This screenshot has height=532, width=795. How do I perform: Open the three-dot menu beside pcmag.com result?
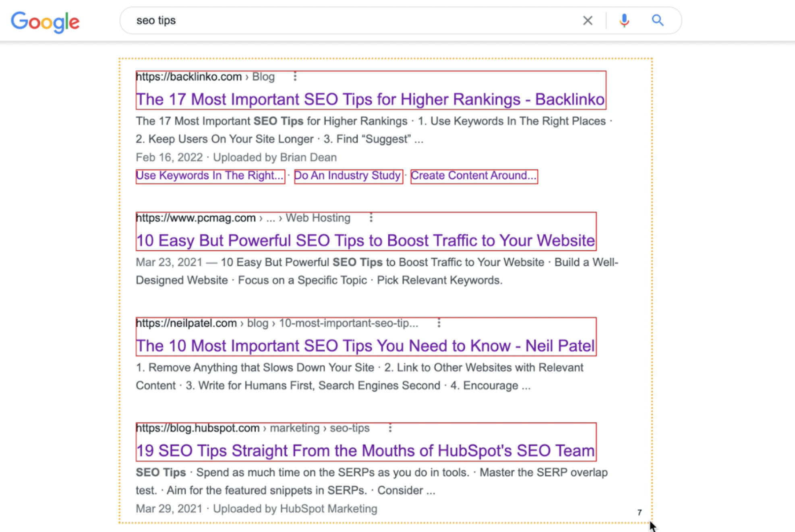coord(371,218)
